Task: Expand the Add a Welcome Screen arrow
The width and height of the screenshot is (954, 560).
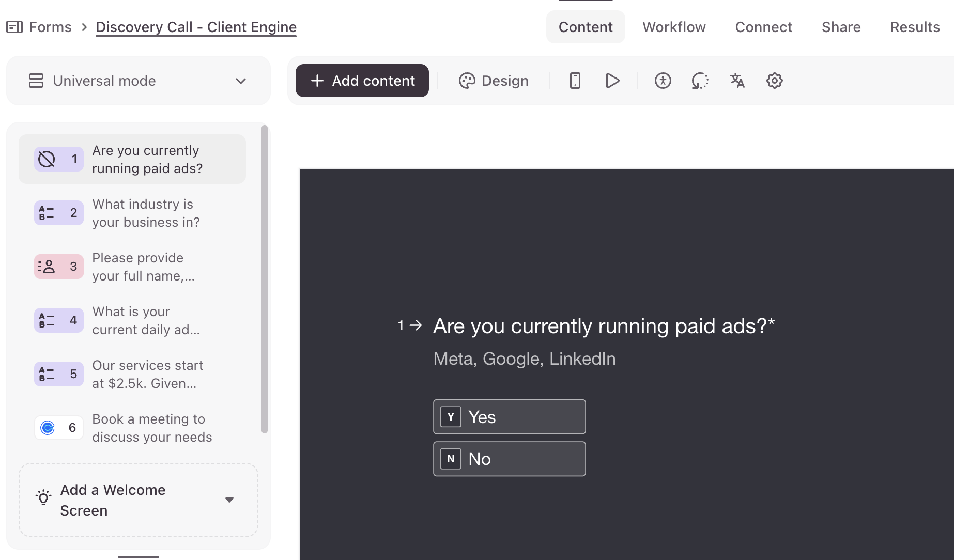Action: (229, 500)
